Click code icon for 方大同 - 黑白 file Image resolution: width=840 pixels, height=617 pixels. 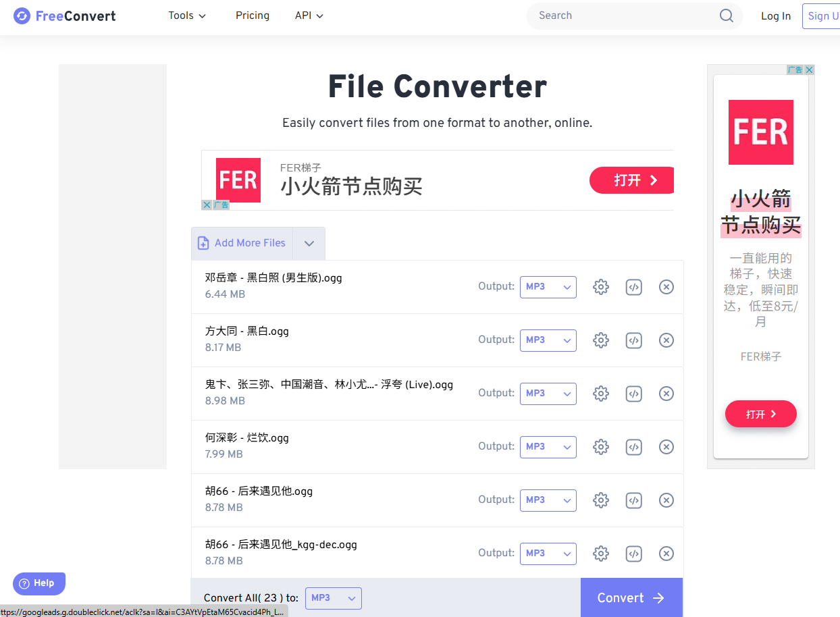tap(633, 340)
